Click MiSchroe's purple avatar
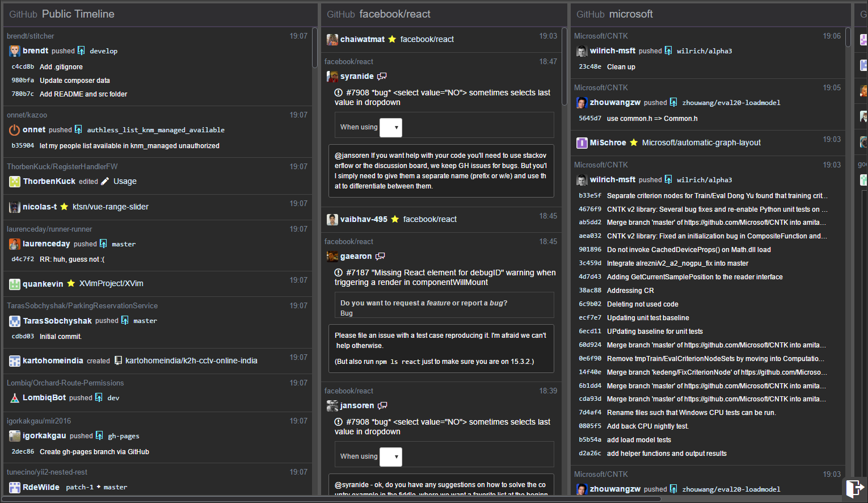 pyautogui.click(x=582, y=143)
